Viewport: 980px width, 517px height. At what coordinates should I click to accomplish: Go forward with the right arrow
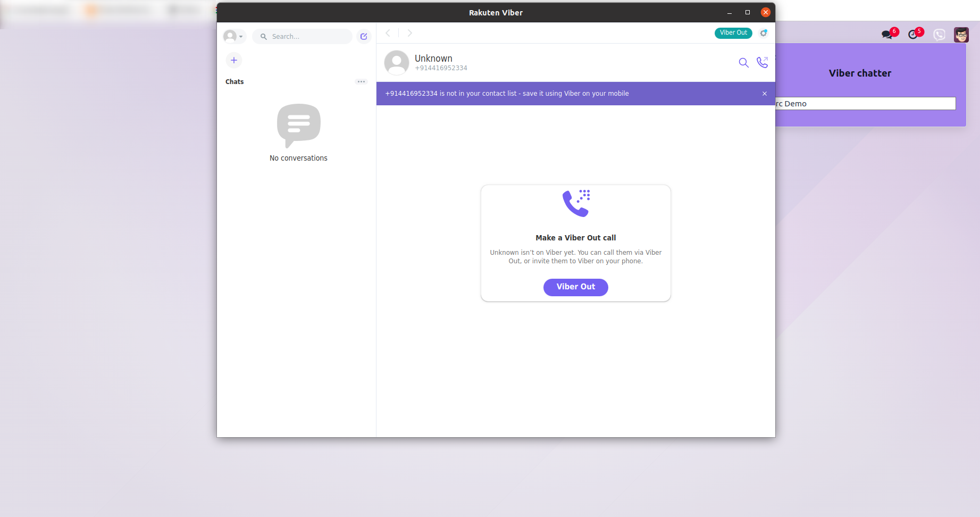(x=409, y=33)
